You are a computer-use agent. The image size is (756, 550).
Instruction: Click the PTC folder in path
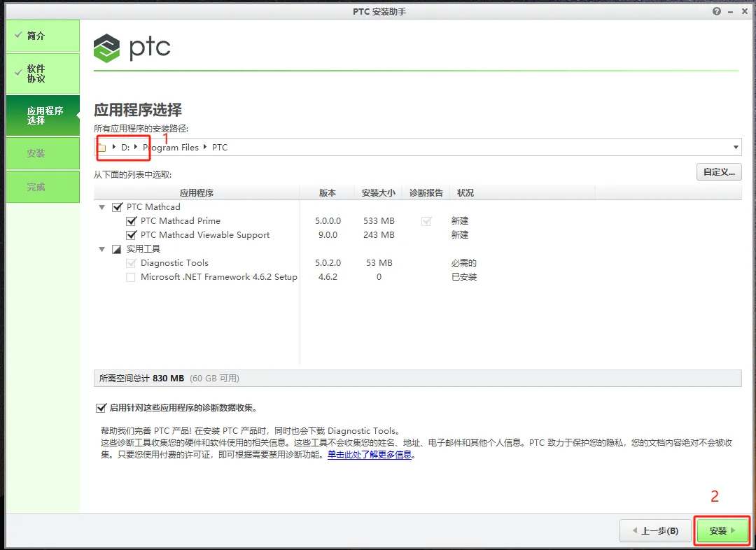click(220, 148)
